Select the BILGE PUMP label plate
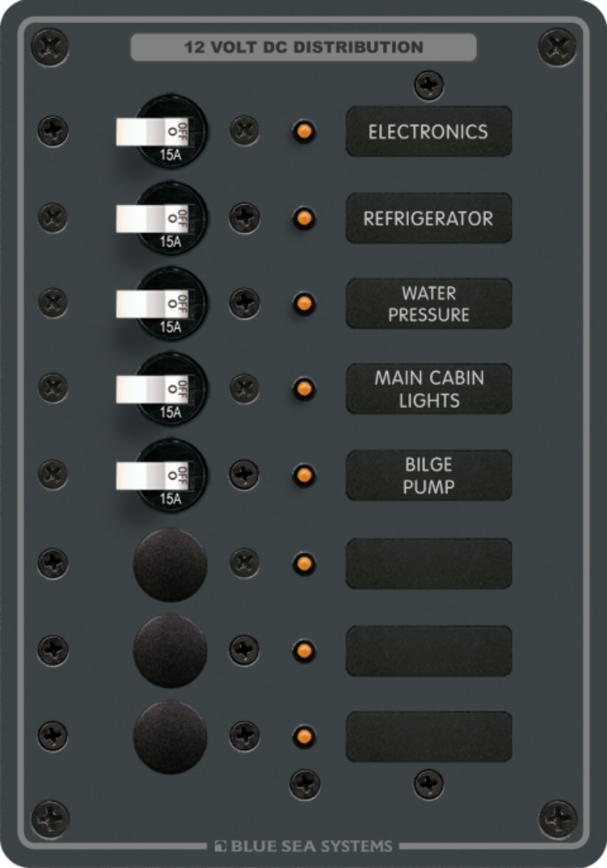Screen dimensions: 607x868 point(429,476)
